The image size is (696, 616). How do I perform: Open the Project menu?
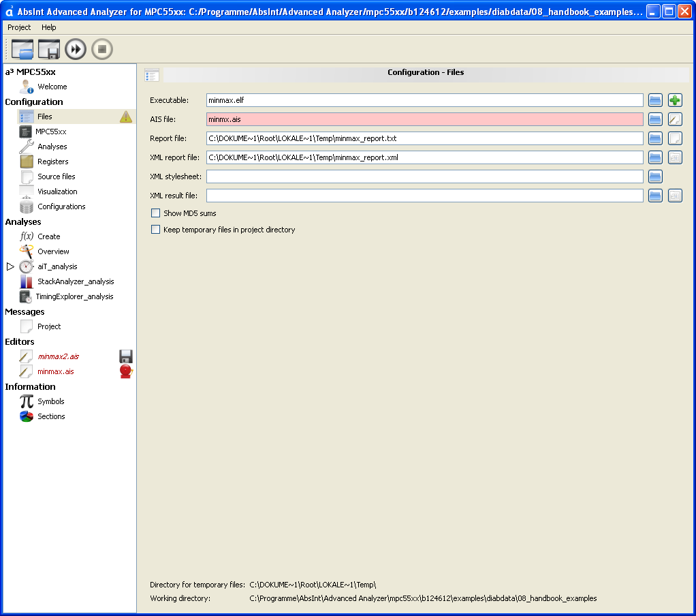(19, 27)
